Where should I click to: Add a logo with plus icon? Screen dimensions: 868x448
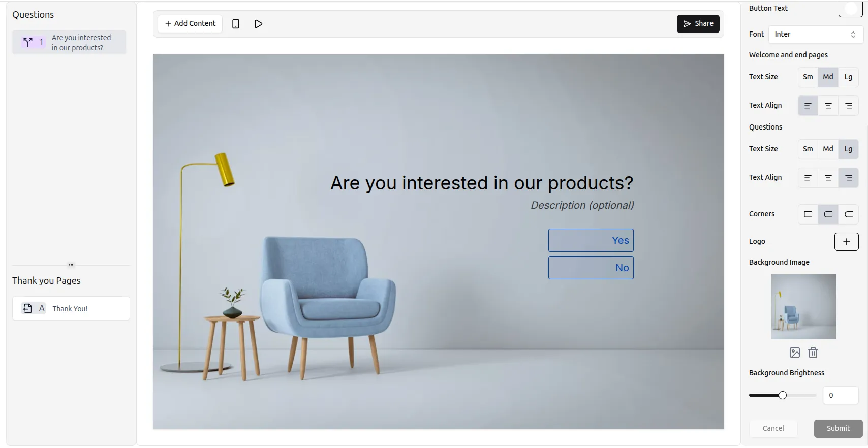[847, 242]
